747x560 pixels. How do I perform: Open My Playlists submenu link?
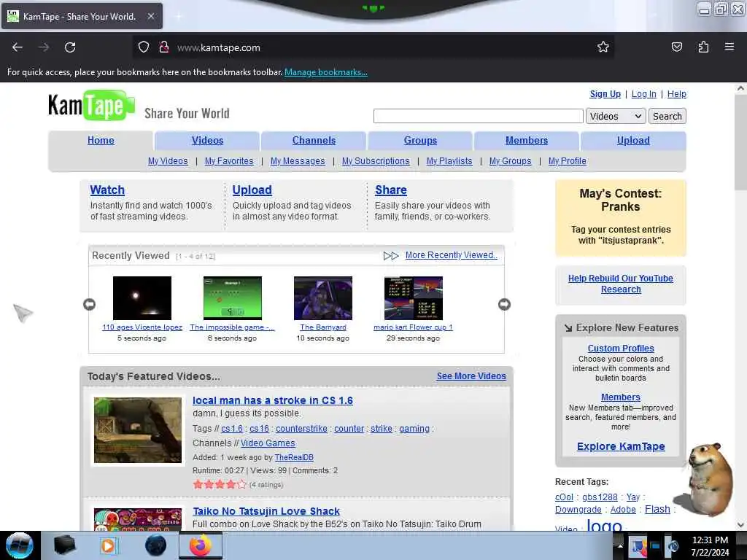click(449, 161)
